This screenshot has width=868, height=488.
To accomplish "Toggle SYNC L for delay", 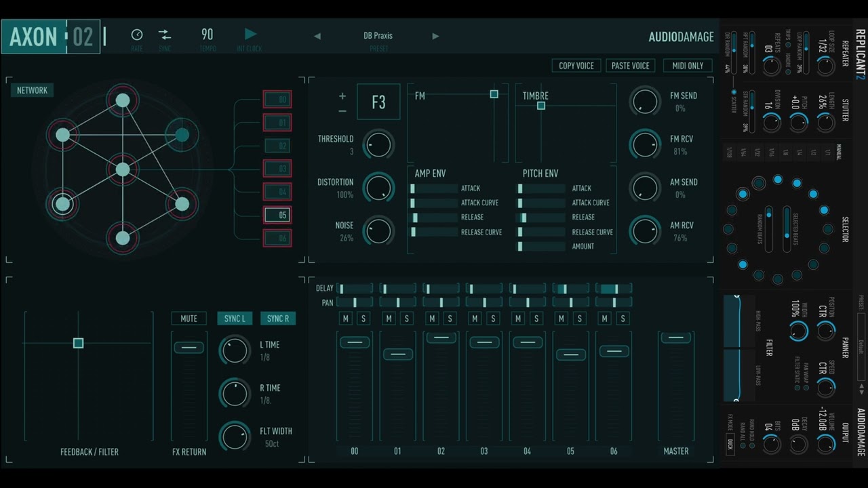I will coord(235,319).
